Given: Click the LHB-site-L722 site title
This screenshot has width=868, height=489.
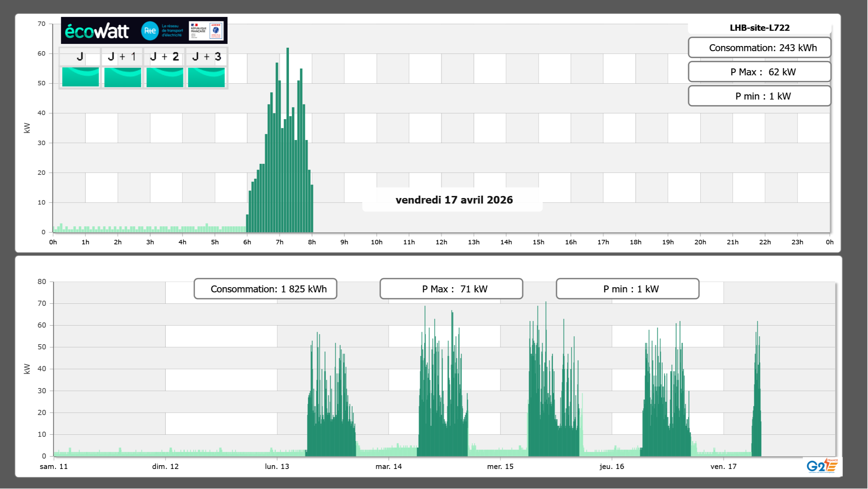Looking at the screenshot, I should click(759, 28).
